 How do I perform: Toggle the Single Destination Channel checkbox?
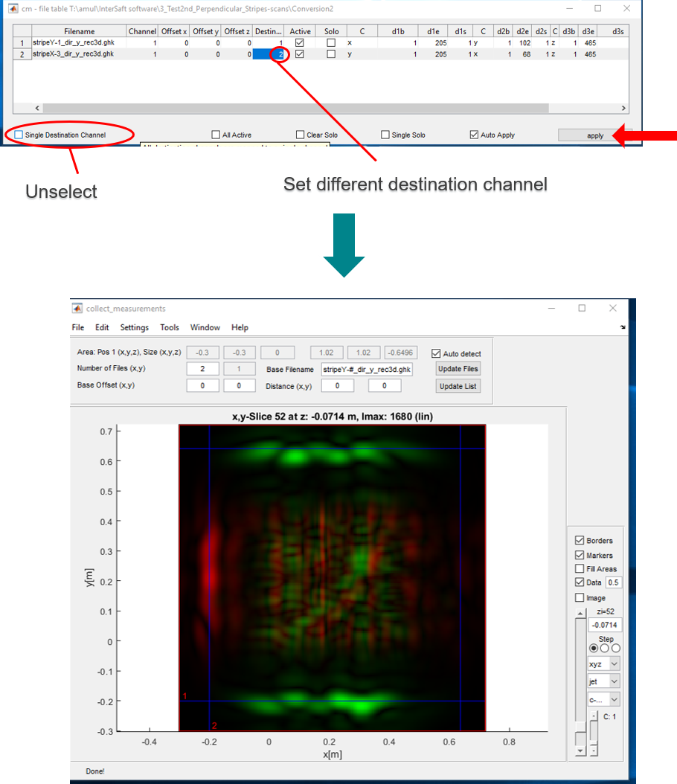(x=19, y=135)
